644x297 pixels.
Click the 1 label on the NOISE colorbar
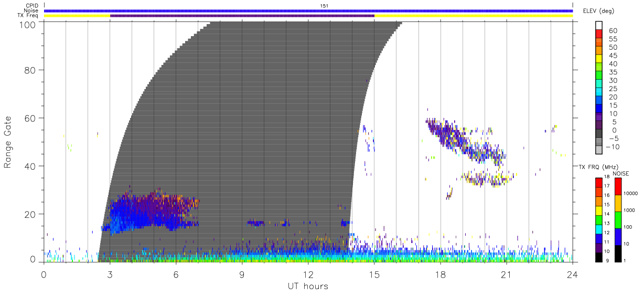(626, 260)
